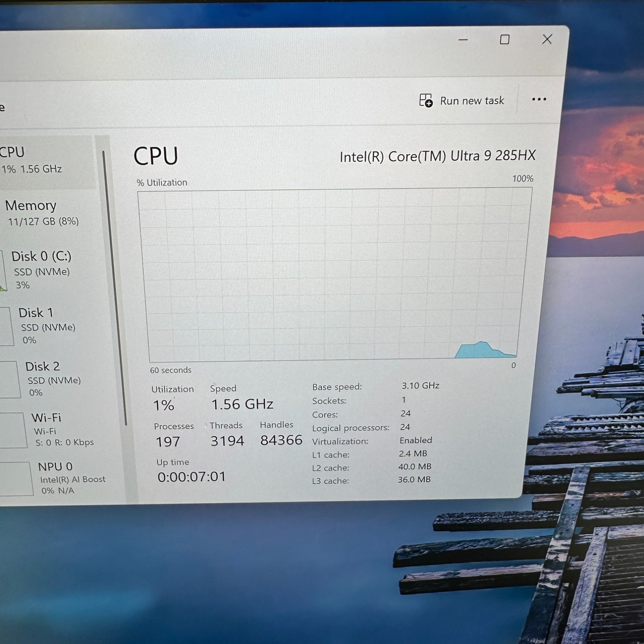
Task: Click the L2 cache 40.0 MB value
Action: [415, 467]
